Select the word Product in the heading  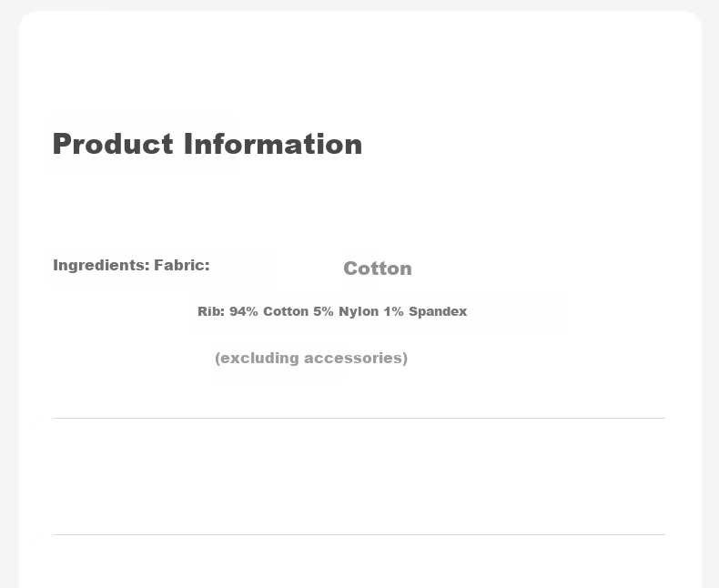[113, 144]
